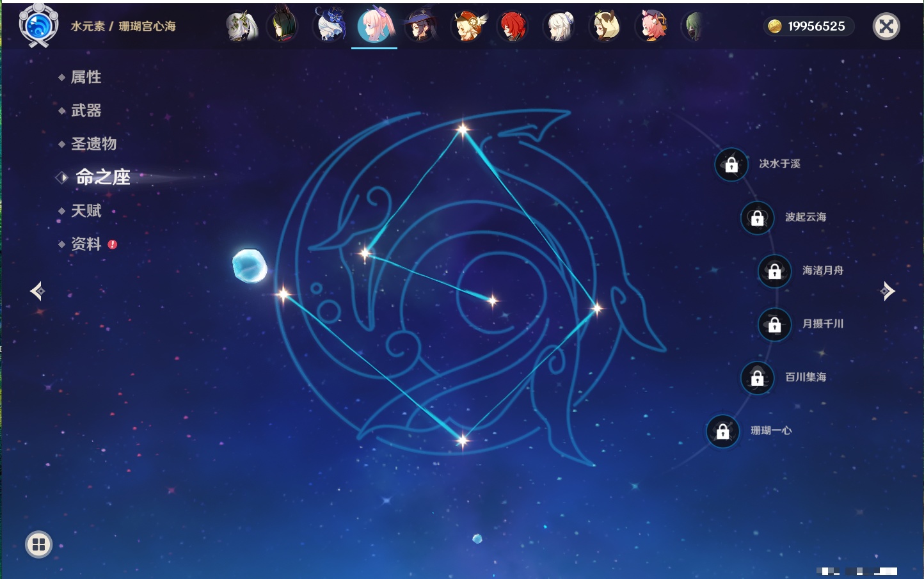This screenshot has height=579, width=924.
Task: Click the gold Mora coin icon
Action: coord(774,26)
